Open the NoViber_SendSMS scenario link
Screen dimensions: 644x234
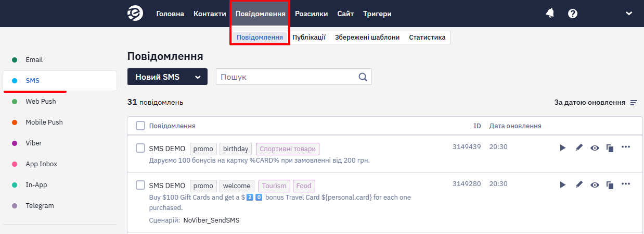coord(211,220)
